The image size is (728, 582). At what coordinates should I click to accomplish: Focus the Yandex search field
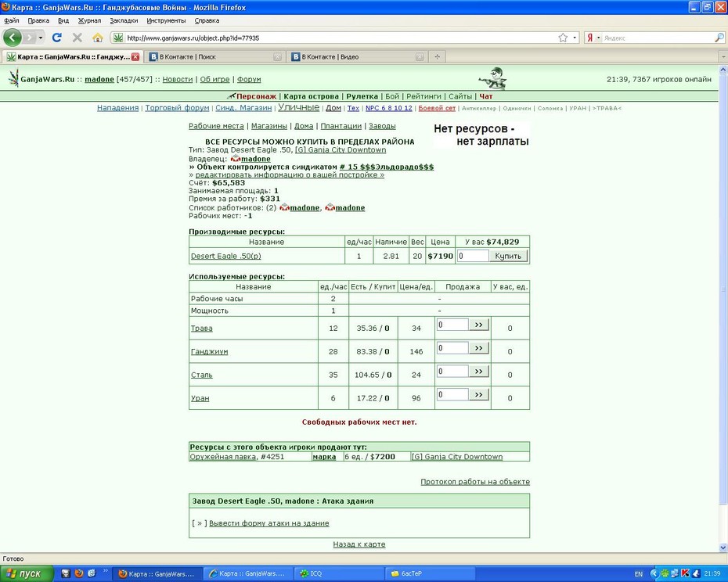point(657,38)
